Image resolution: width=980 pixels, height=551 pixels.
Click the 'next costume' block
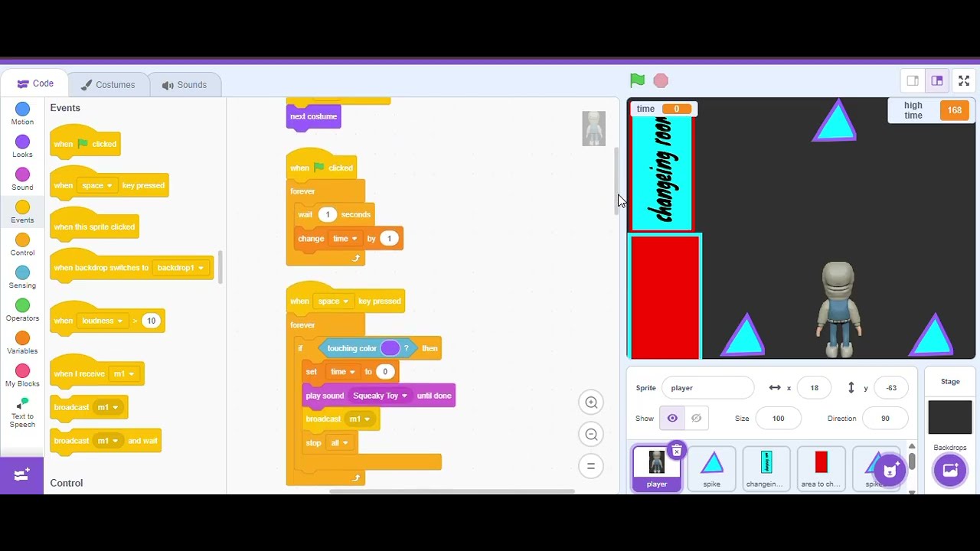313,117
